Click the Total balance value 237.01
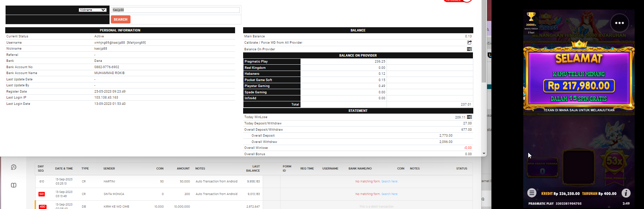 [x=466, y=104]
